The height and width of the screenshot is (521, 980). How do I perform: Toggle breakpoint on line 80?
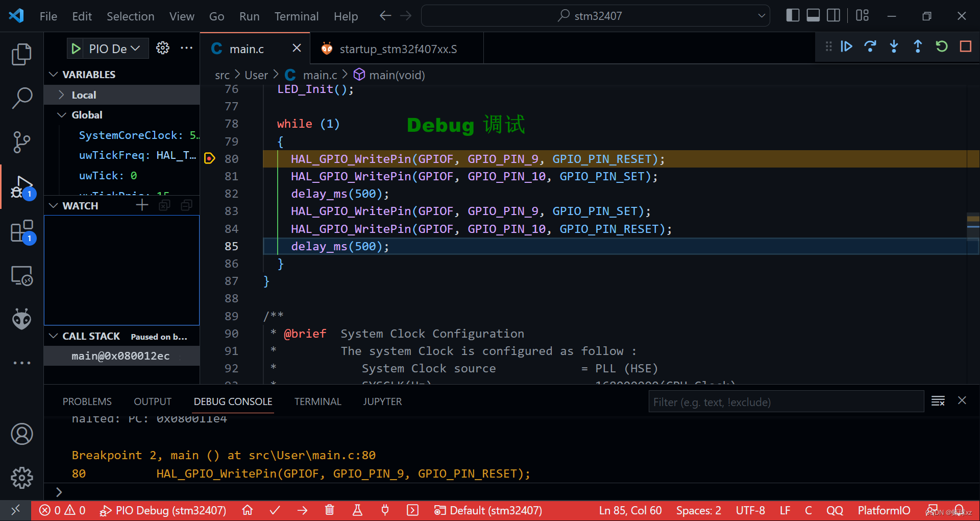point(209,158)
